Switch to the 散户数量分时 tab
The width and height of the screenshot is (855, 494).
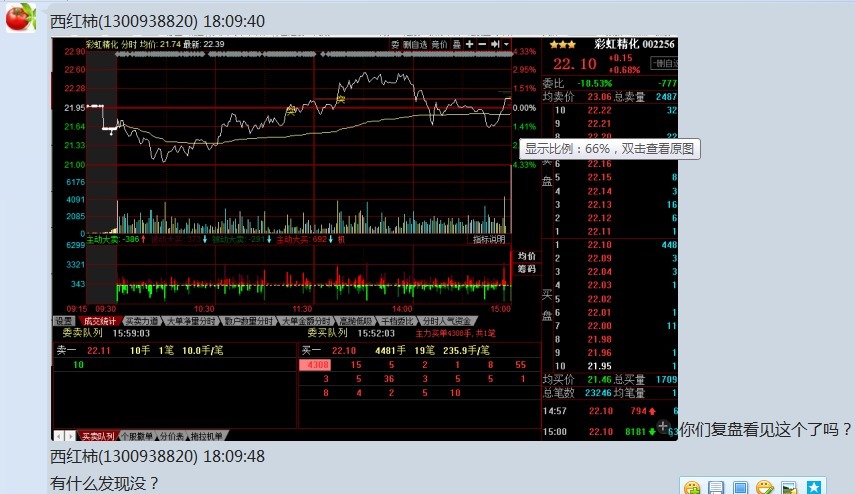pos(248,321)
